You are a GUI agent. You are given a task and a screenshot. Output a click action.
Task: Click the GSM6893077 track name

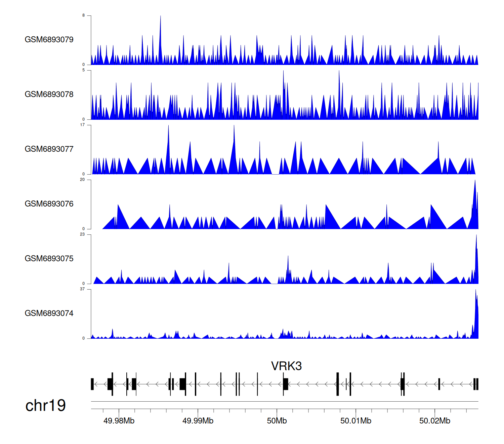pos(49,149)
